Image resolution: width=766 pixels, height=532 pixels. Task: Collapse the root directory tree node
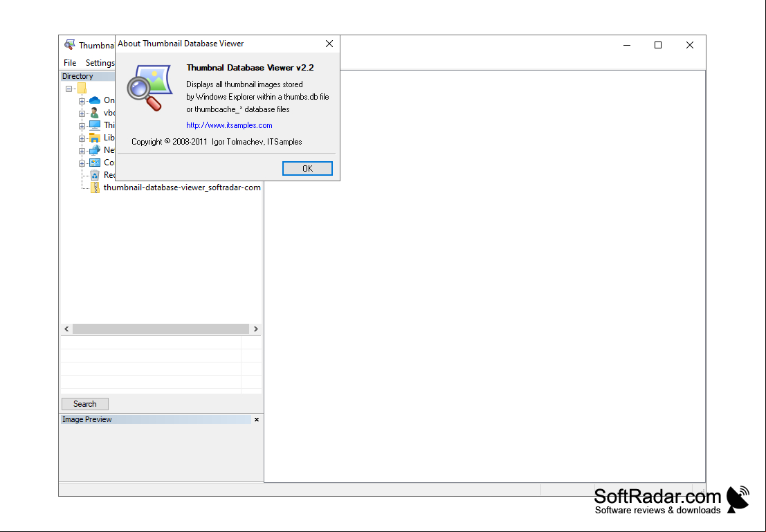(69, 89)
